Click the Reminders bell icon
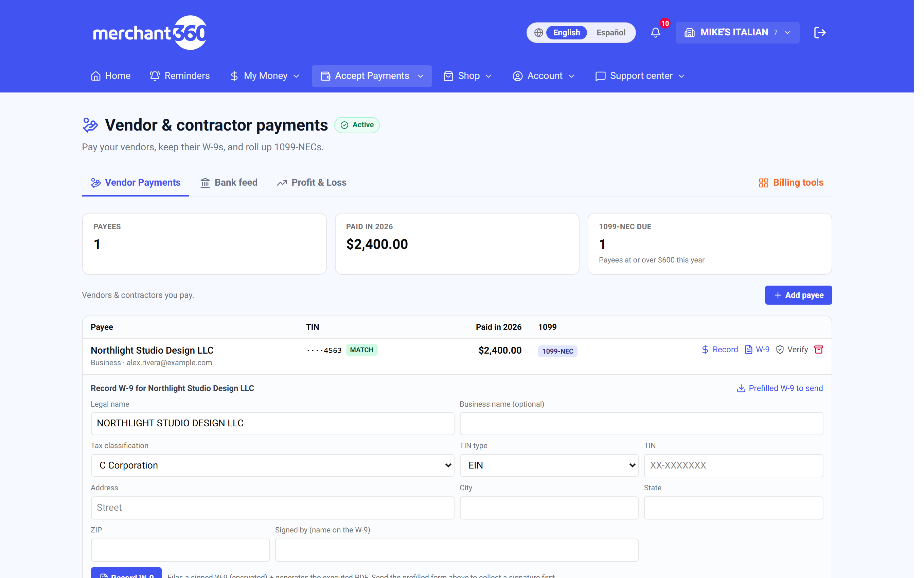Viewport: 924px width, 578px height. click(155, 76)
